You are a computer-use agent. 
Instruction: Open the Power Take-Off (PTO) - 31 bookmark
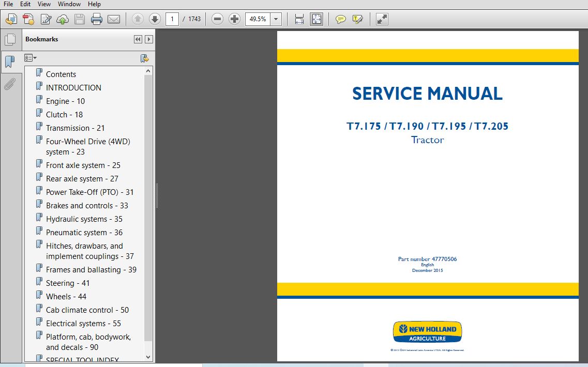point(89,192)
